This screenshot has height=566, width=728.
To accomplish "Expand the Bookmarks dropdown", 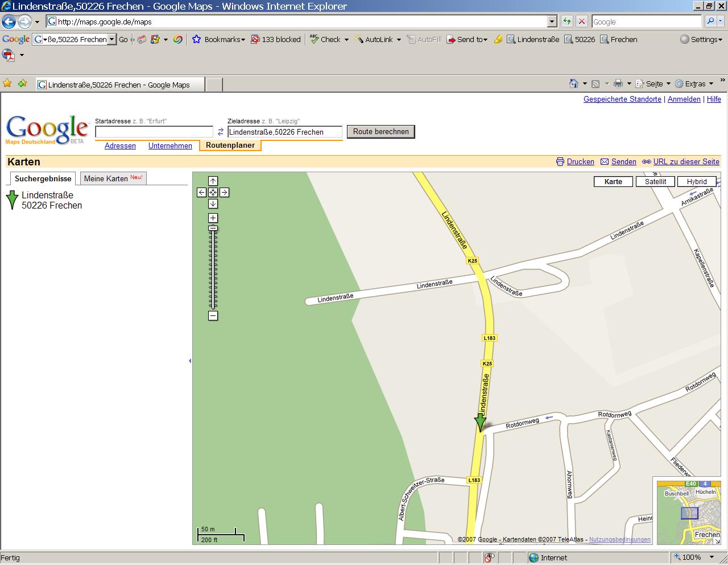I will (x=243, y=40).
